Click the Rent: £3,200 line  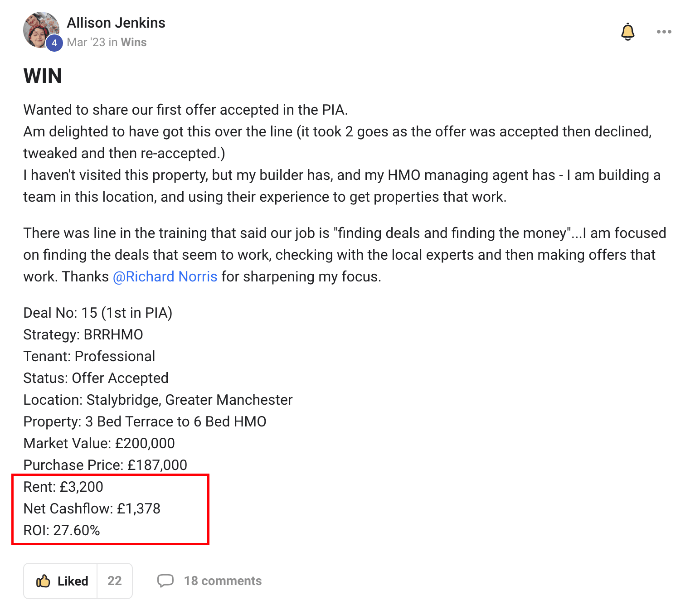click(x=63, y=487)
